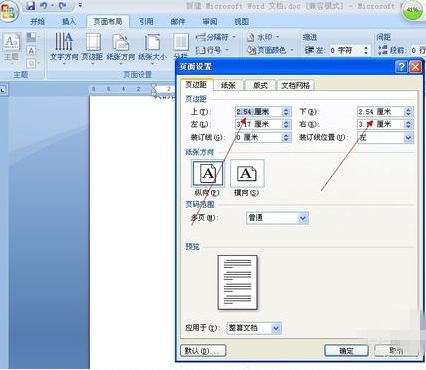Click the top margin 上 stepper arrows
426x370 pixels.
286,112
